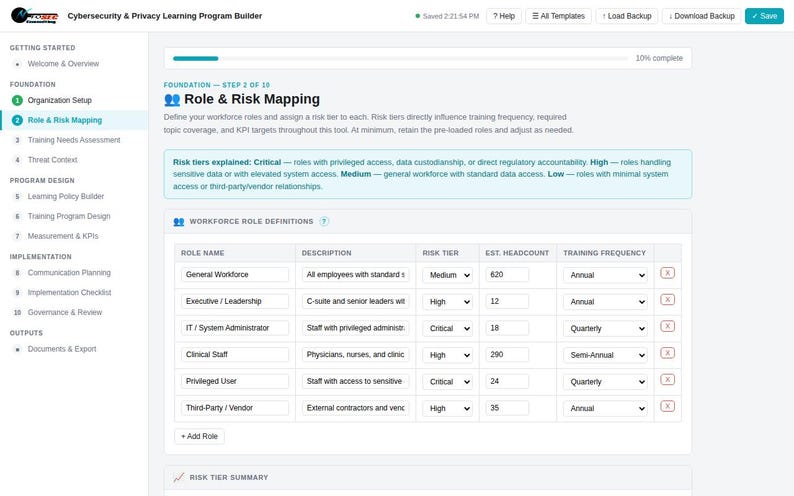The image size is (794, 496).
Task: Edit the Executive / Leadership role name field
Action: point(235,301)
